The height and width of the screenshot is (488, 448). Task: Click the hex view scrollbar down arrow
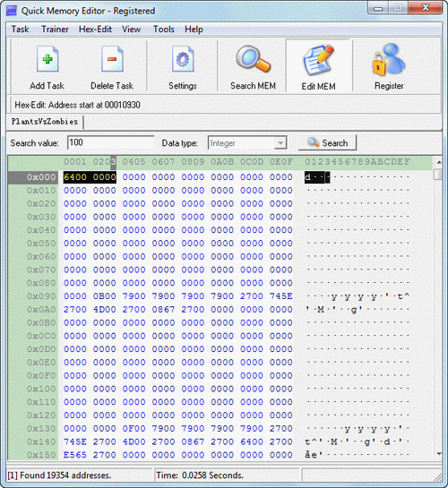(x=438, y=454)
